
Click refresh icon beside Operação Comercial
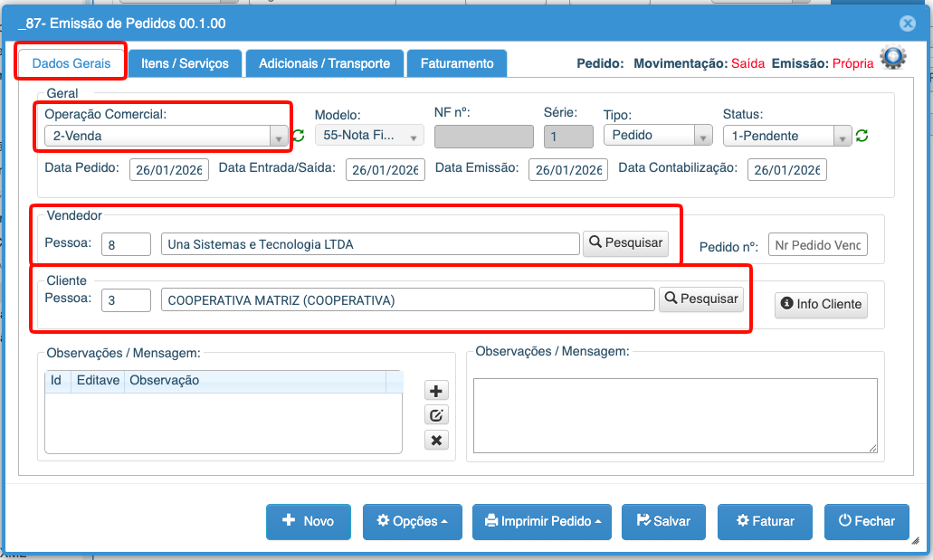pos(298,136)
